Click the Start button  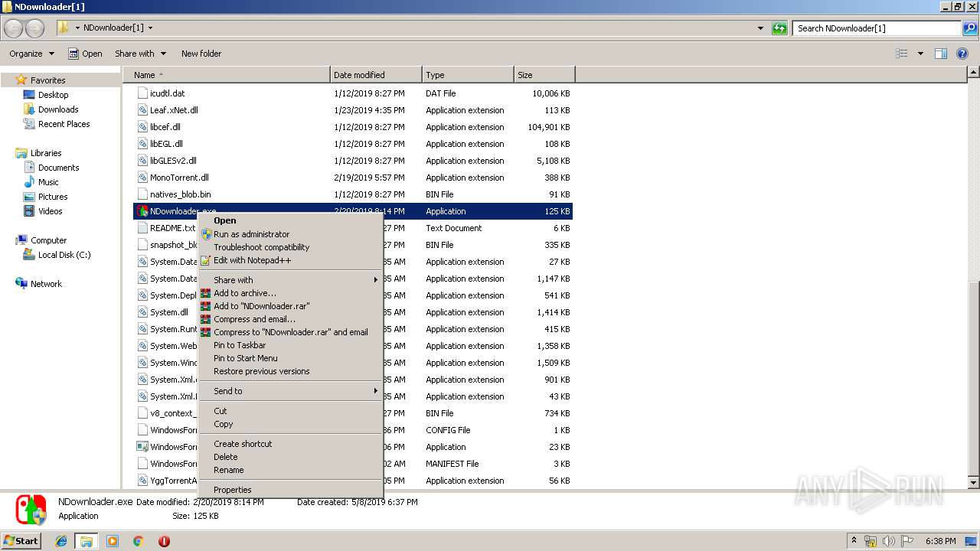coord(21,541)
